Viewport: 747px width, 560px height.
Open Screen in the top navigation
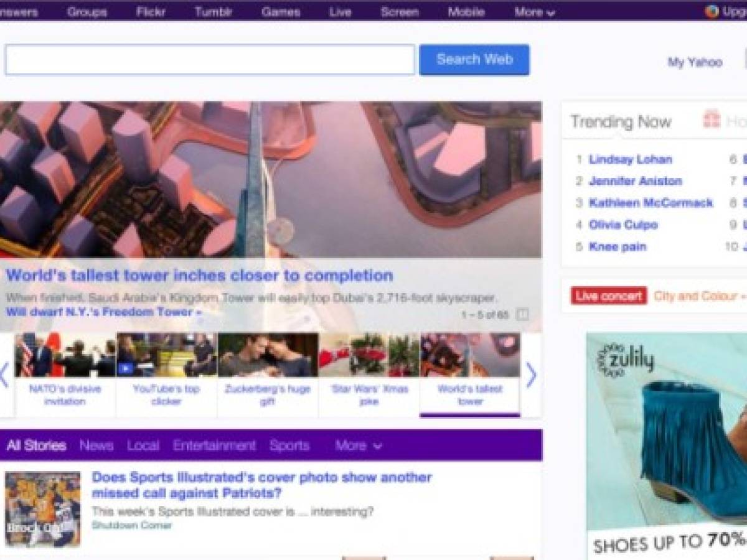[x=400, y=12]
